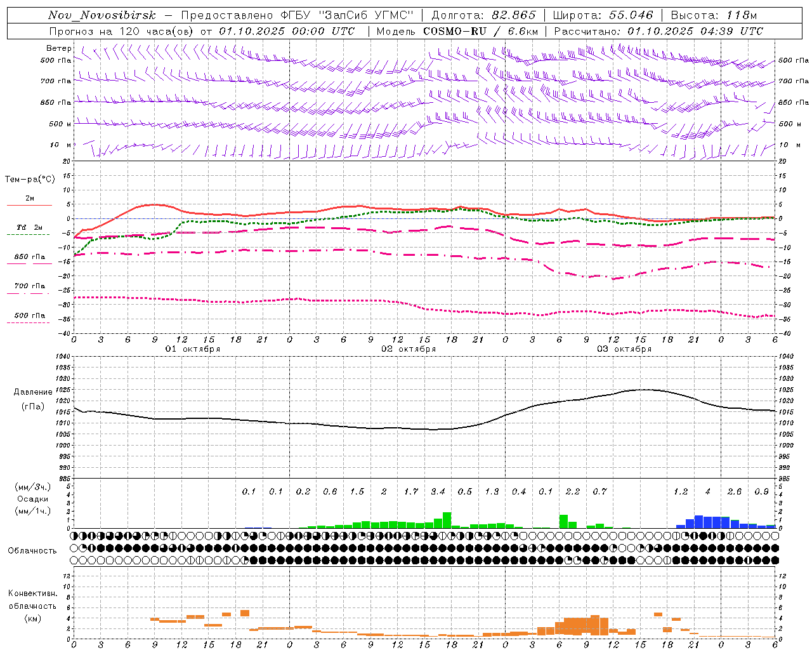Viewport: 812px width, 650px height.
Task: Click the '(мм/1ч.)' unit label
Action: [33, 511]
